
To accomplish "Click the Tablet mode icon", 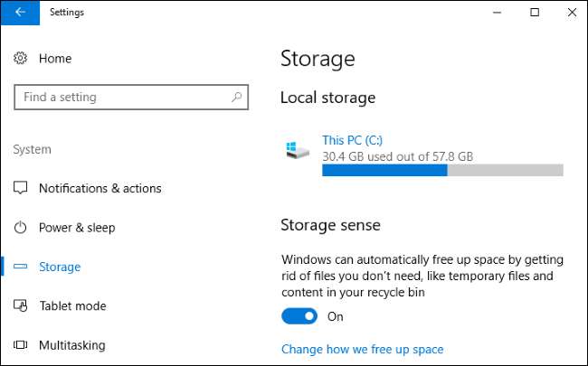I will [x=21, y=305].
